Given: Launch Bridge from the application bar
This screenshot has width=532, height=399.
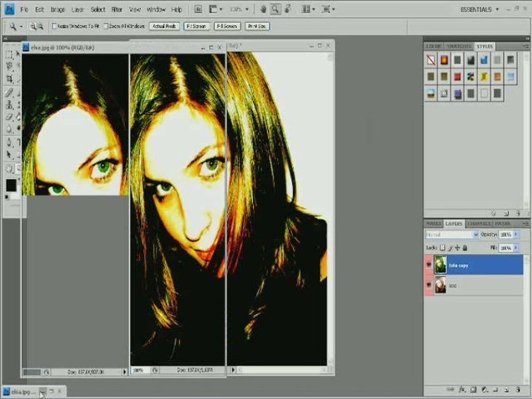Looking at the screenshot, I should 198,9.
